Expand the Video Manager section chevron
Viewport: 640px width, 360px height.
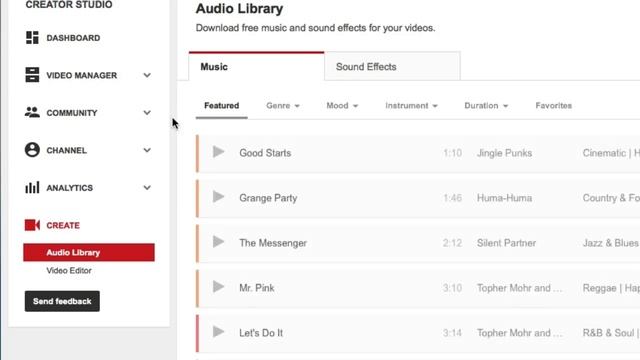click(147, 75)
